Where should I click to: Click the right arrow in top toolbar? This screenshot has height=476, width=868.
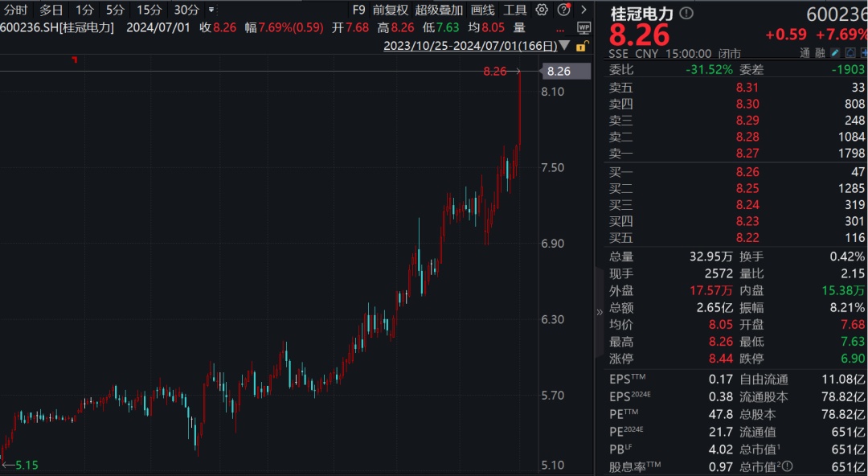[x=583, y=10]
